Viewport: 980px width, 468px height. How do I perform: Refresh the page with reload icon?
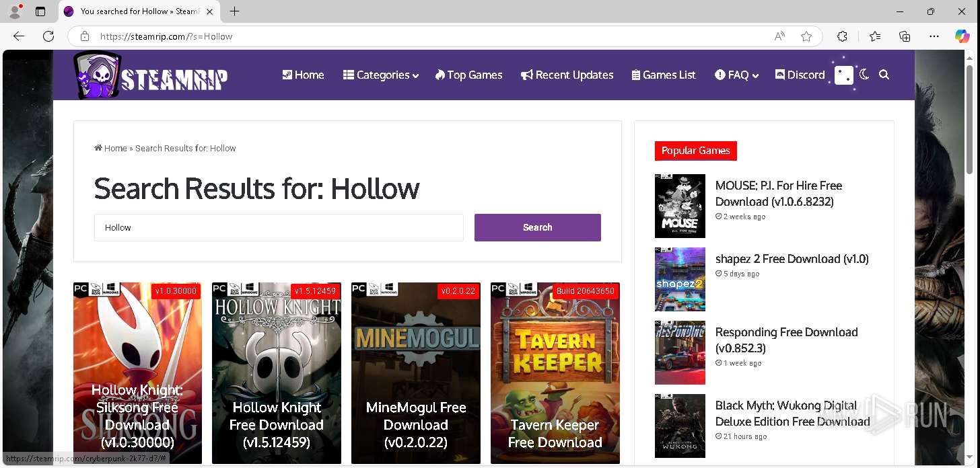click(48, 36)
